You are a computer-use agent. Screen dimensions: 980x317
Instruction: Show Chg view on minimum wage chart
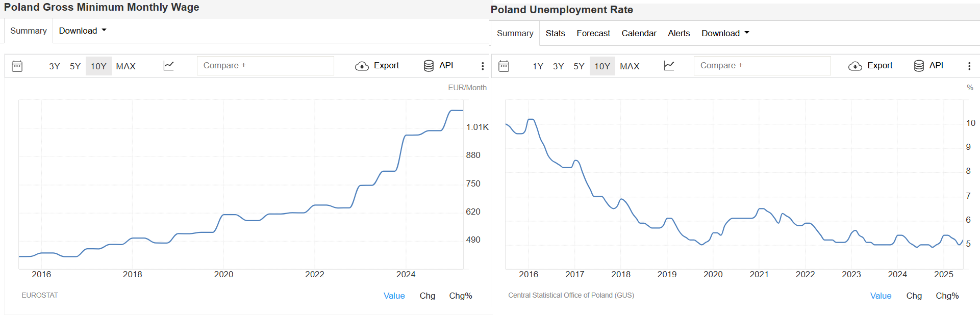pos(428,296)
